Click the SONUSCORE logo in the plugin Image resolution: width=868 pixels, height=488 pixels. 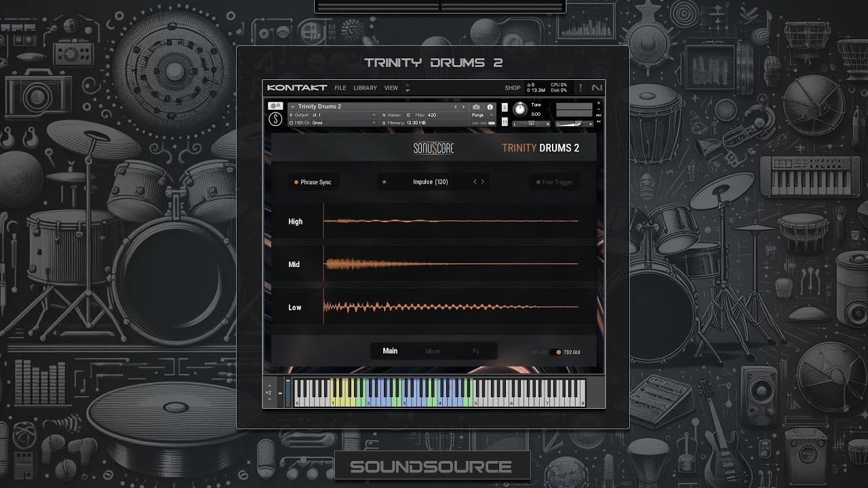(433, 148)
